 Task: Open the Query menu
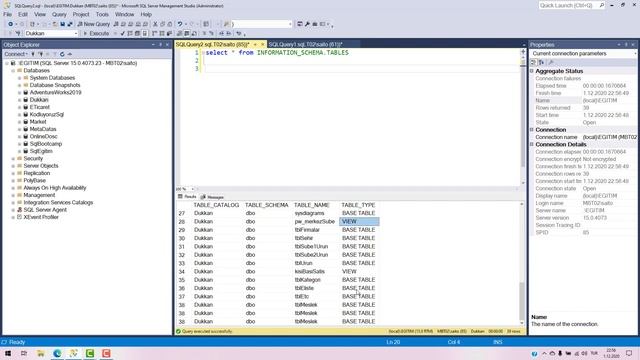[59, 14]
